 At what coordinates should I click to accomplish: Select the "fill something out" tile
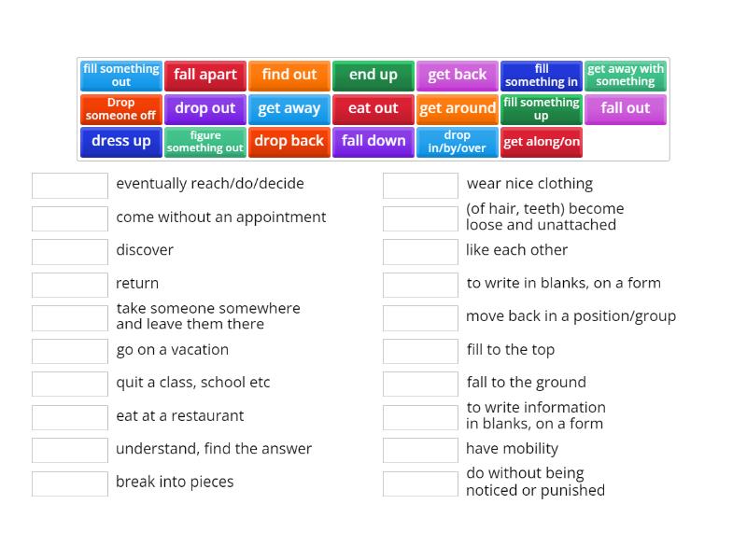[x=120, y=75]
